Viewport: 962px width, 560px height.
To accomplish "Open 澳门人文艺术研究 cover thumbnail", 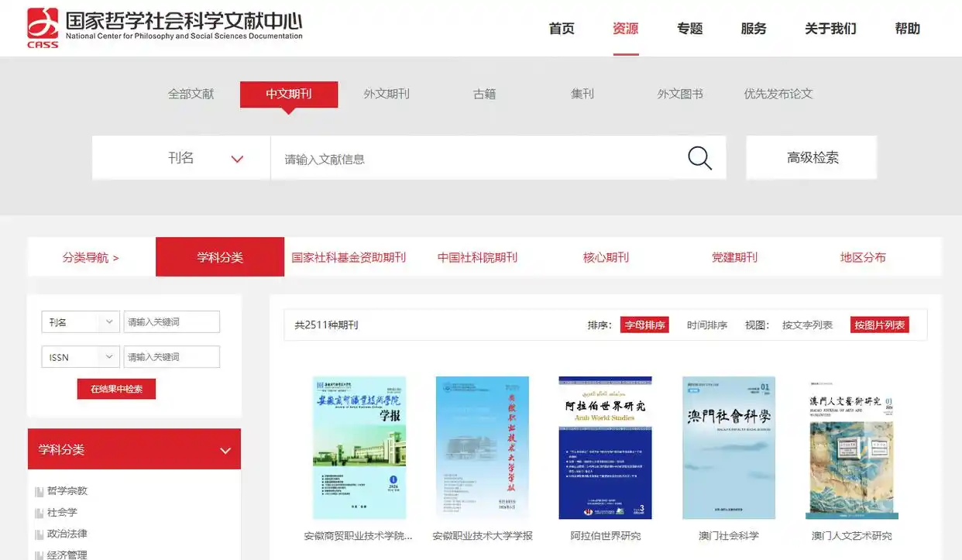I will pos(852,448).
